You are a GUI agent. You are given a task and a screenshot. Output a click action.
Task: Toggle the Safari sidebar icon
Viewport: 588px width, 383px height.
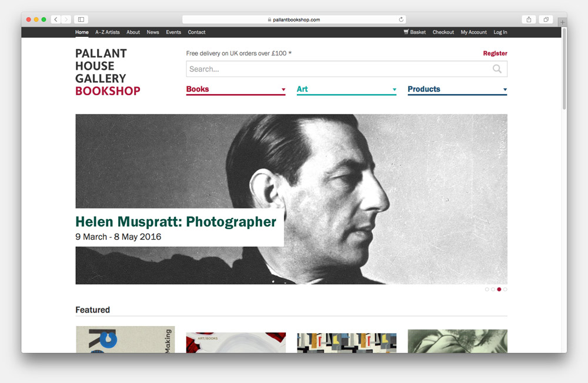pos(81,19)
